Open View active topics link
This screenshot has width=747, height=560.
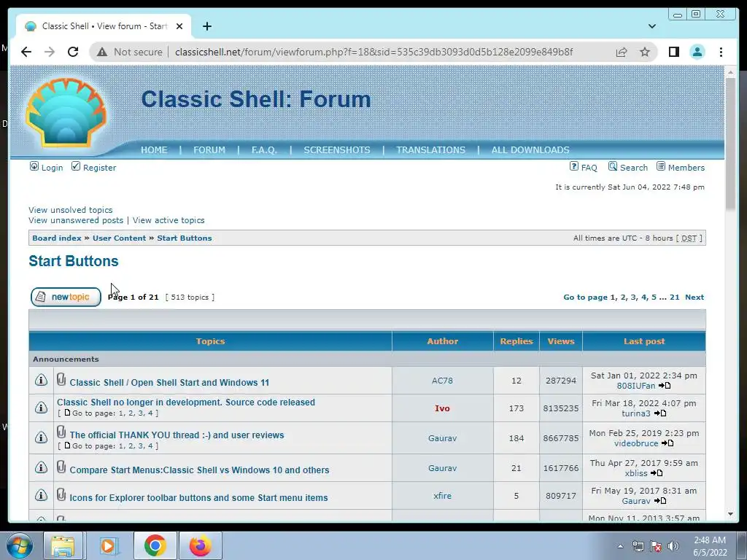pyautogui.click(x=169, y=220)
